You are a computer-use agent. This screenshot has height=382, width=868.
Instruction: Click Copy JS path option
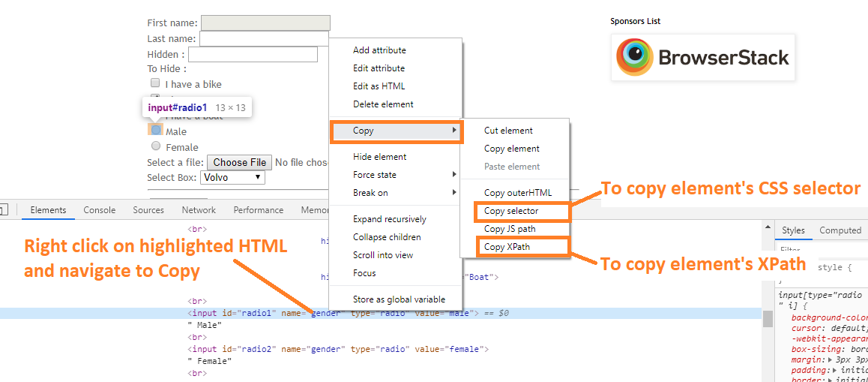click(515, 229)
